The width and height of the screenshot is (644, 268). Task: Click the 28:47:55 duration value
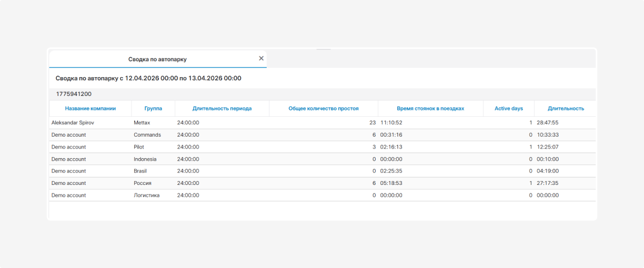(x=547, y=123)
